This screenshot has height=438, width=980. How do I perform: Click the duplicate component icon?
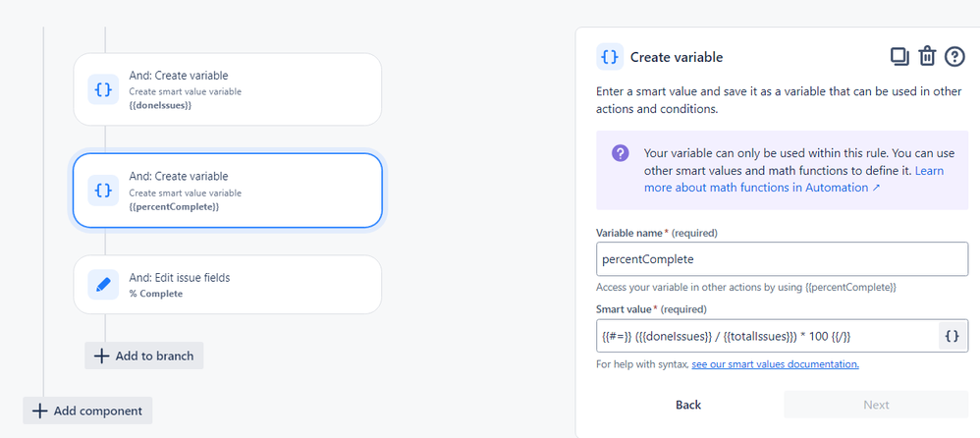899,56
